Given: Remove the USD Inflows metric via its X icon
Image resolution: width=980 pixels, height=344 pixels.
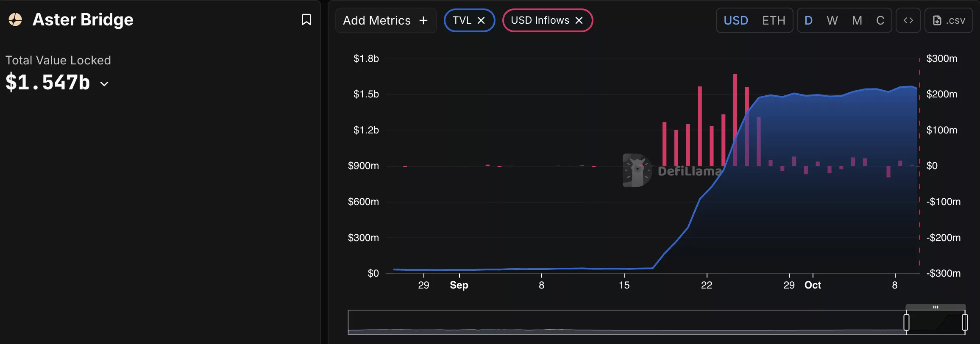Looking at the screenshot, I should click(x=579, y=20).
